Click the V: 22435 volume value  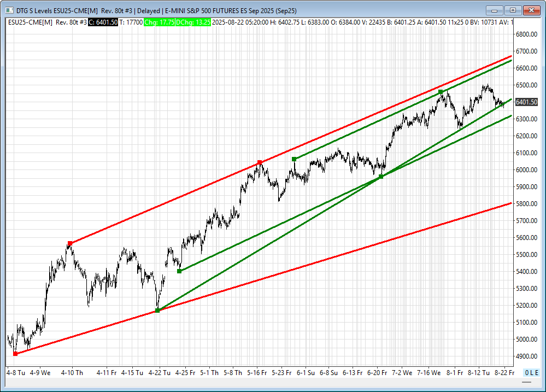373,22
